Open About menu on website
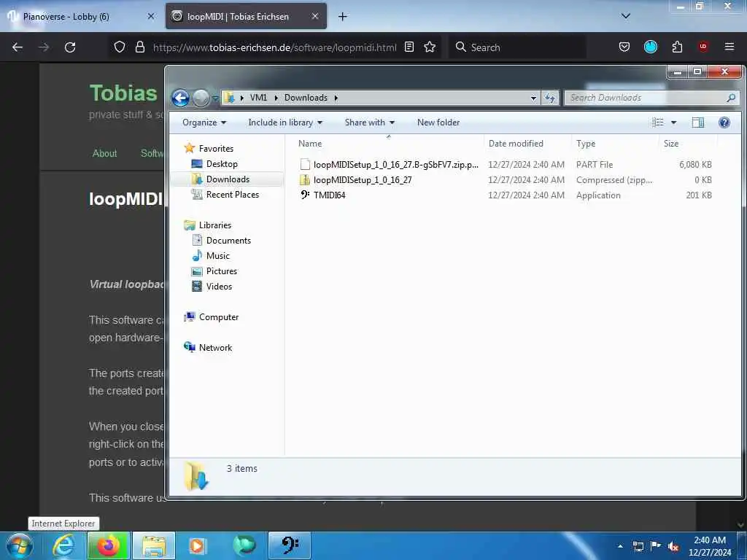The width and height of the screenshot is (747, 560). pyautogui.click(x=104, y=153)
